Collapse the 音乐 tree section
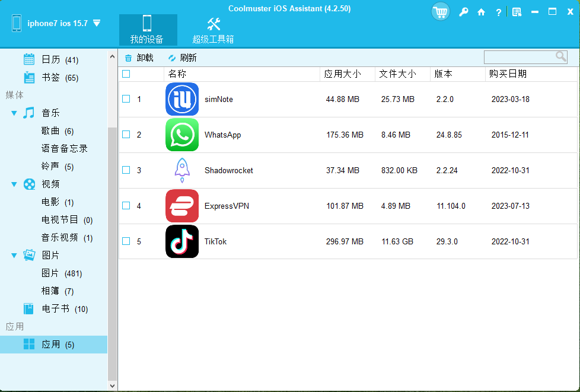 [x=14, y=113]
